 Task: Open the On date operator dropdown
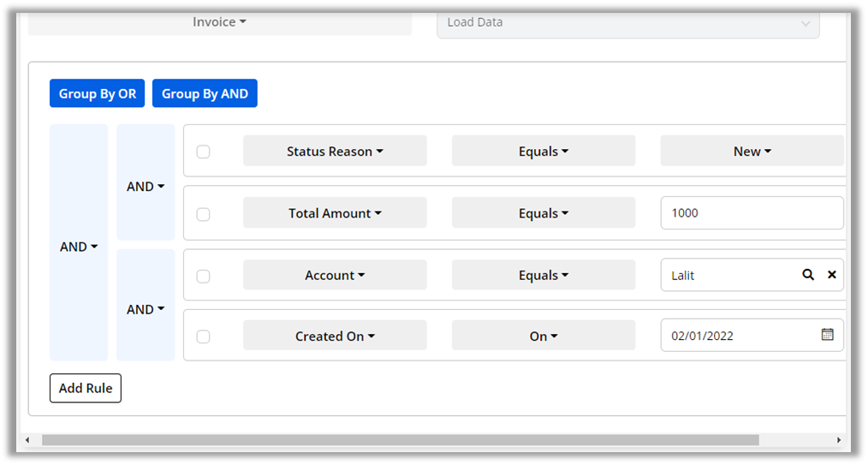tap(544, 337)
